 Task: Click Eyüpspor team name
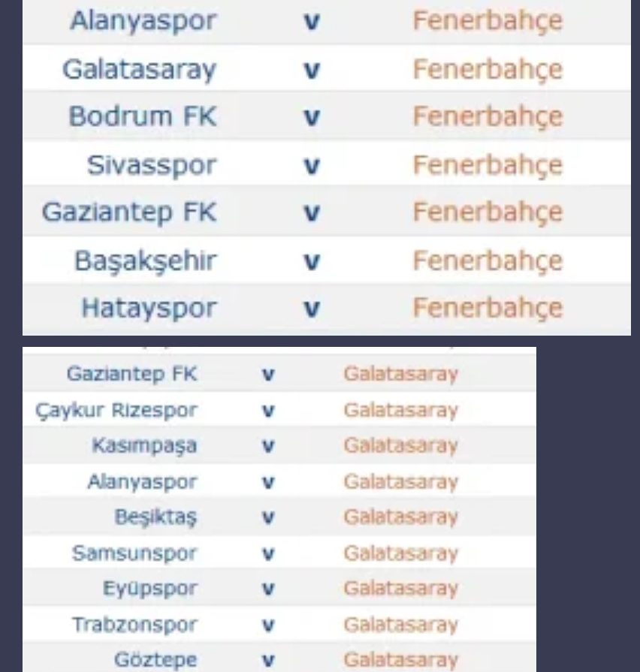(x=150, y=589)
